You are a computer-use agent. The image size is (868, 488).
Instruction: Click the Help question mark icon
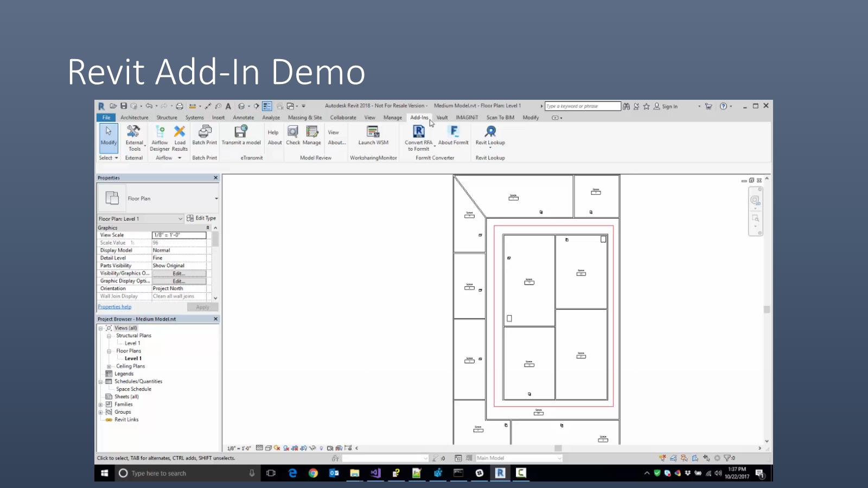pyautogui.click(x=723, y=106)
